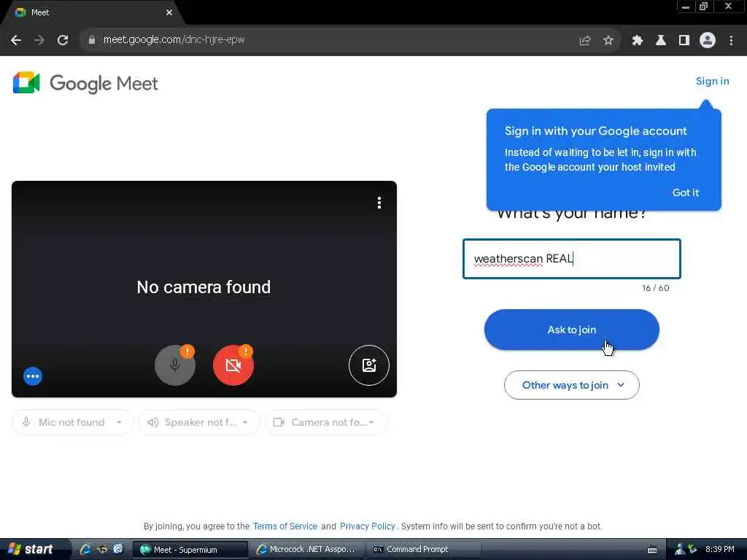Click the Google Meet logo
747x560 pixels.
click(85, 83)
